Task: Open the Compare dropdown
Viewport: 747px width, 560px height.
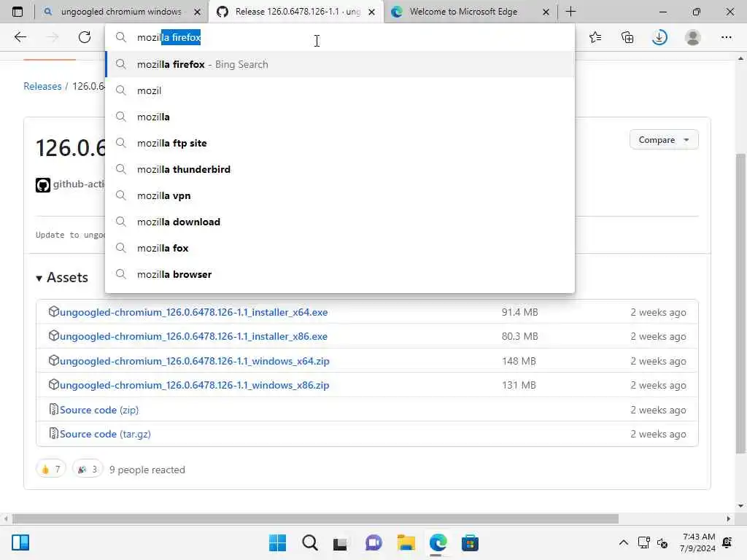Action: (x=664, y=139)
